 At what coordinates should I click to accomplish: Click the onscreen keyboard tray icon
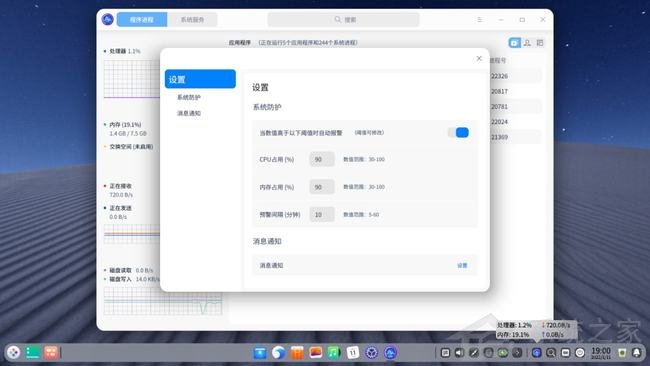(x=565, y=353)
